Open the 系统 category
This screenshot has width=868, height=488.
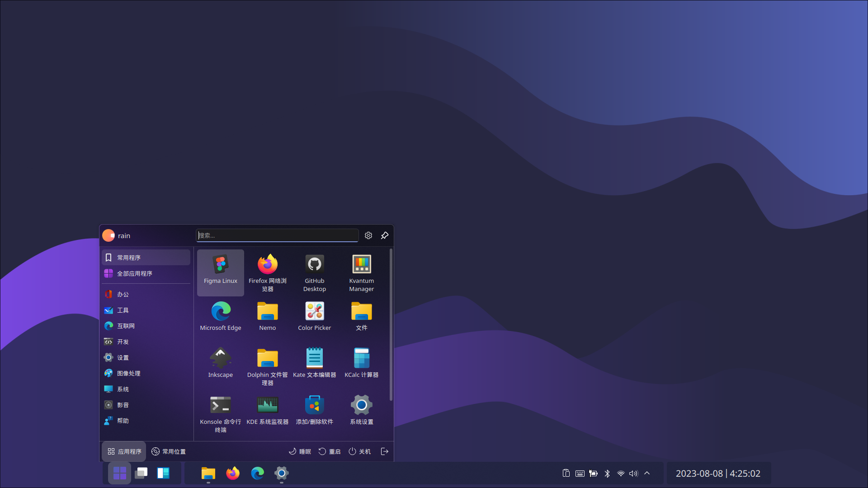[x=146, y=389]
